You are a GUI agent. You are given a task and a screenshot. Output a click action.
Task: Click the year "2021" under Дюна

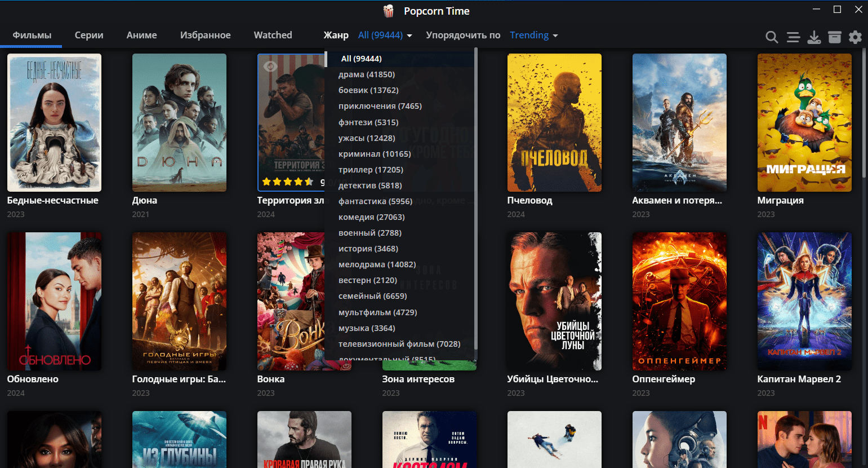141,214
